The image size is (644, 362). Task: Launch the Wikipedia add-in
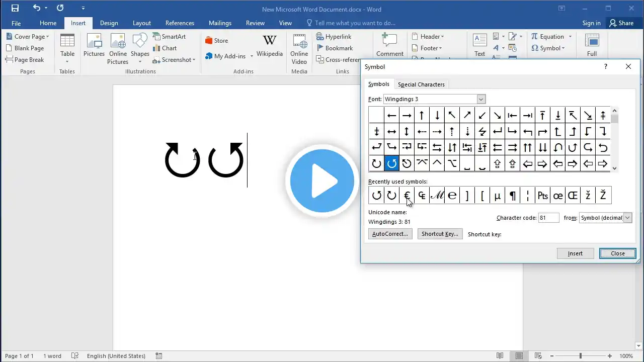click(270, 46)
